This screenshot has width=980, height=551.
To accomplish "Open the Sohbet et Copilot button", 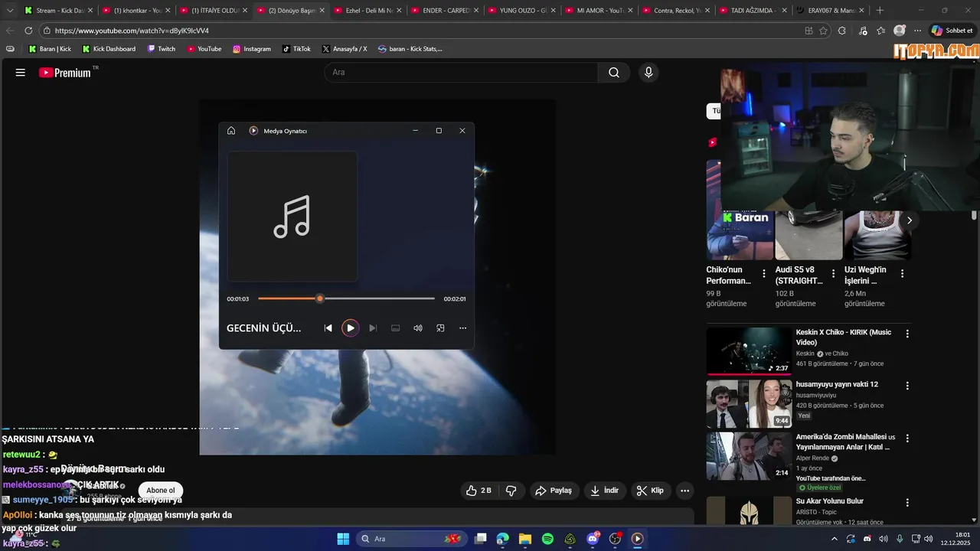I will click(x=952, y=31).
